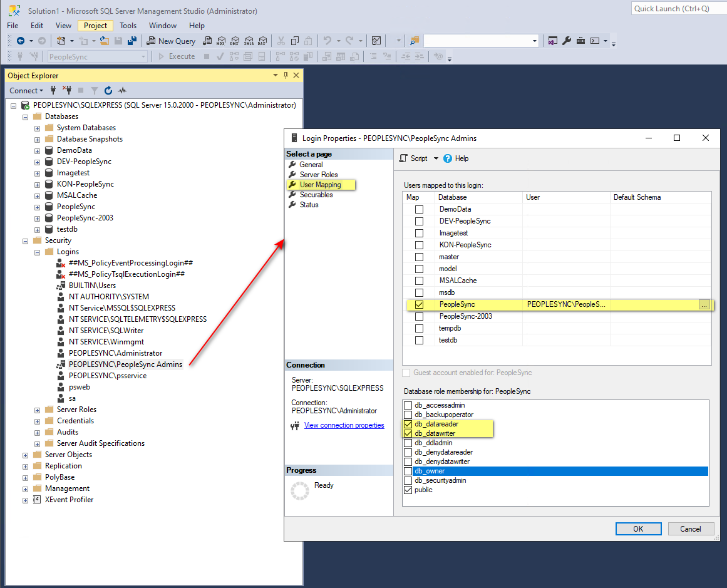727x588 pixels.
Task: Enable the db_owner role checkbox
Action: pyautogui.click(x=408, y=471)
